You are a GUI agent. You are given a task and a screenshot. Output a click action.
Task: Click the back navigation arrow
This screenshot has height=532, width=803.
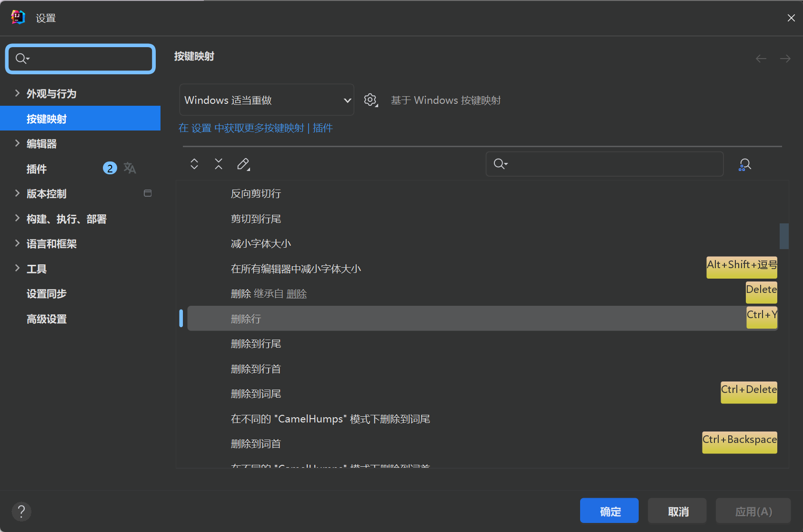761,59
